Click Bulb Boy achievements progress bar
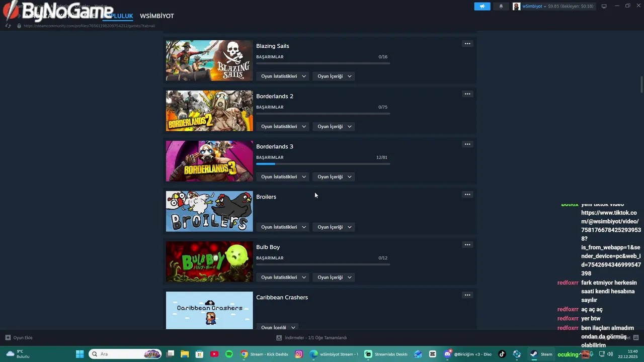 323,264
